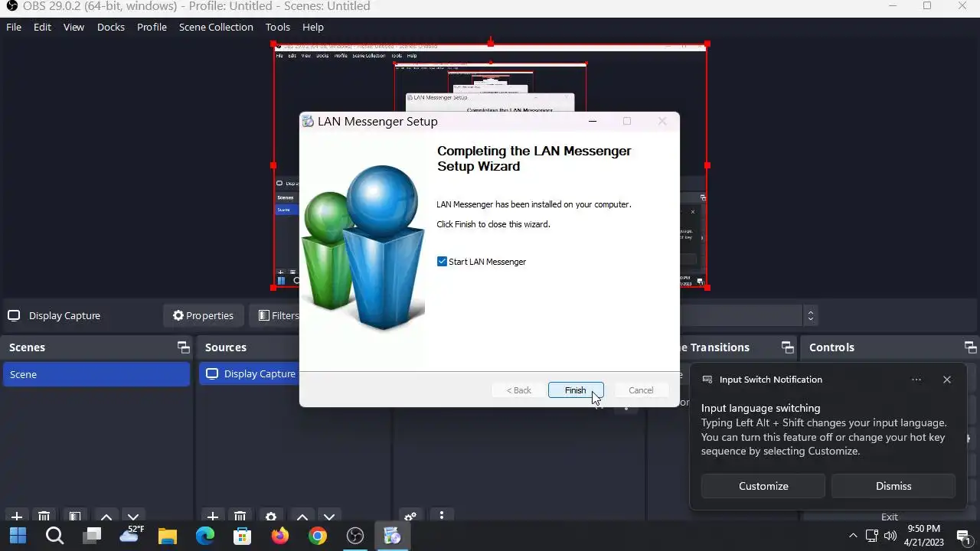Viewport: 980px width, 551px height.
Task: Open source properties gear icon
Action: pos(270,517)
